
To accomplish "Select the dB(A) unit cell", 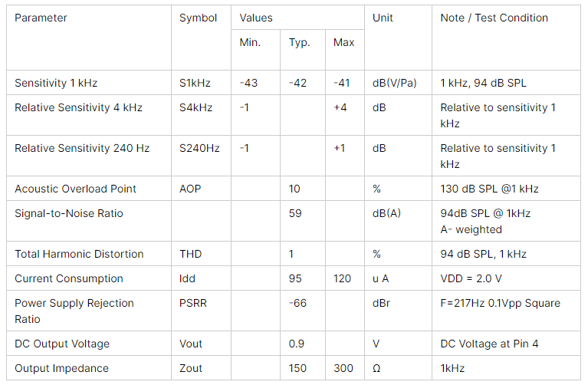I will (x=386, y=213).
